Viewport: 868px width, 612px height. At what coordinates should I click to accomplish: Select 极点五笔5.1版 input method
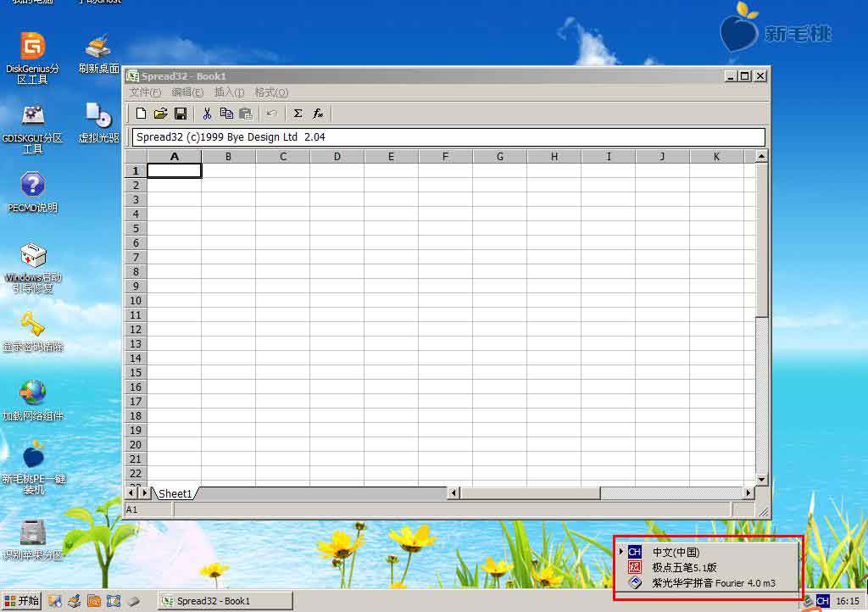pos(708,567)
